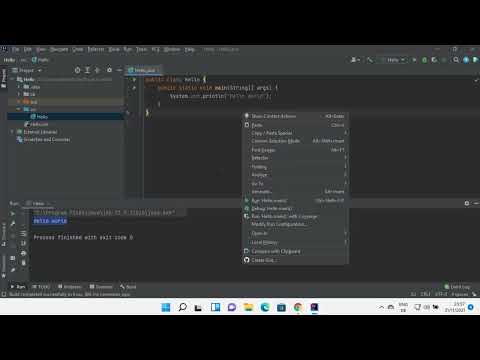The width and height of the screenshot is (480, 360).
Task: Open the Refactor submenu in context menu
Action: pyautogui.click(x=295, y=158)
